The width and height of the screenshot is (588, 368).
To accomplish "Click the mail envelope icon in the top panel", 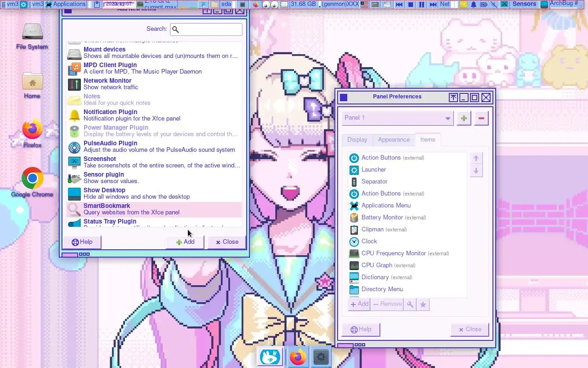I will [375, 4].
